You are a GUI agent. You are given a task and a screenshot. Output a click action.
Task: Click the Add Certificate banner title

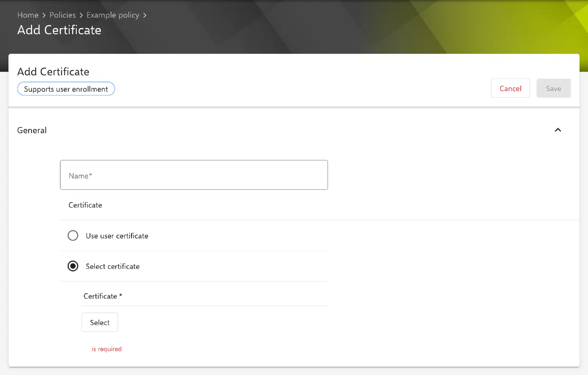59,30
